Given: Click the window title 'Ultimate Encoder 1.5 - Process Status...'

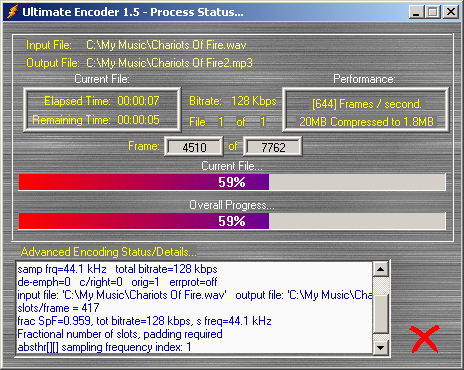Looking at the screenshot, I should 133,12.
